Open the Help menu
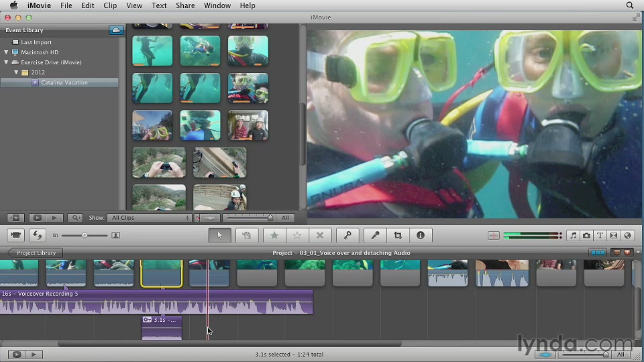644x362 pixels. pyautogui.click(x=248, y=5)
